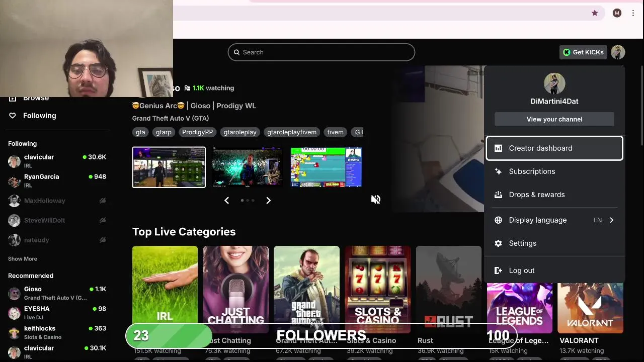Click the Display language globe icon

[498, 220]
